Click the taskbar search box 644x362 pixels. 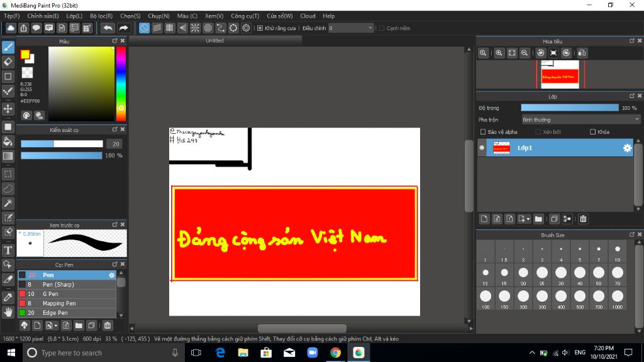103,353
